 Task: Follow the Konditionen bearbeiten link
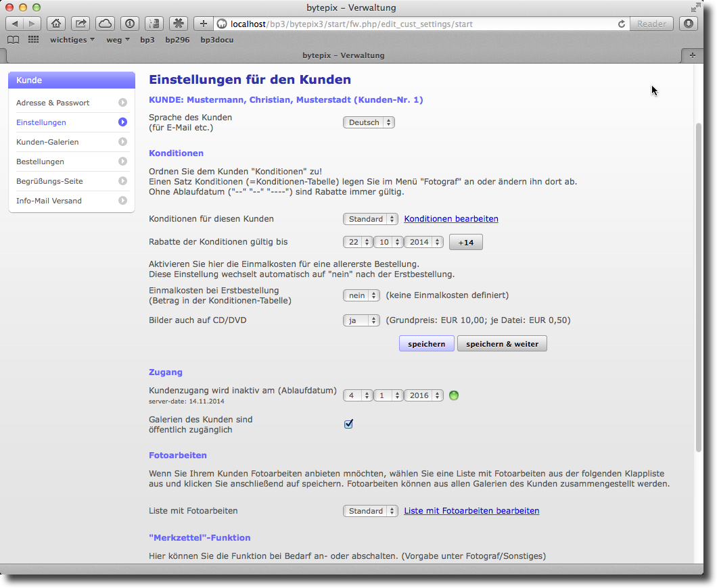451,219
